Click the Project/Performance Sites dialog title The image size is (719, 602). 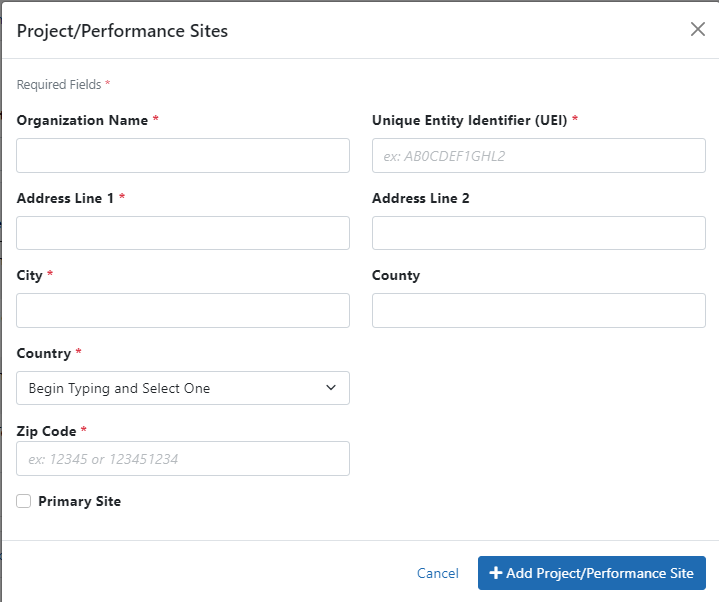point(122,31)
